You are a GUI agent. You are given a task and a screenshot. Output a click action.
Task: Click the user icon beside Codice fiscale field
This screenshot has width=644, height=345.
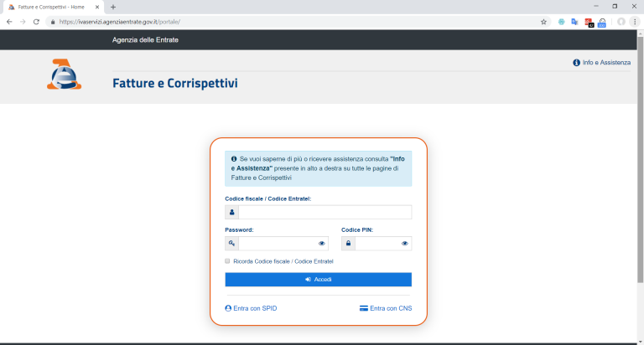231,212
